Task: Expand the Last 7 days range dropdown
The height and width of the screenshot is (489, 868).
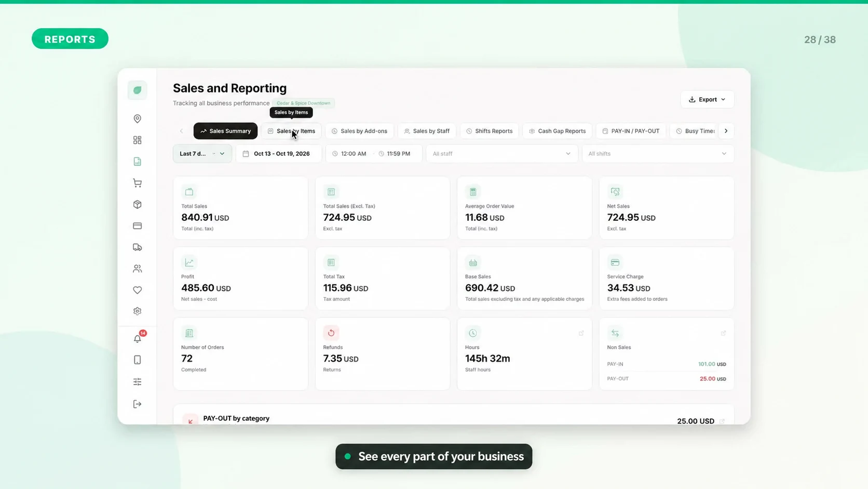Action: [202, 154]
